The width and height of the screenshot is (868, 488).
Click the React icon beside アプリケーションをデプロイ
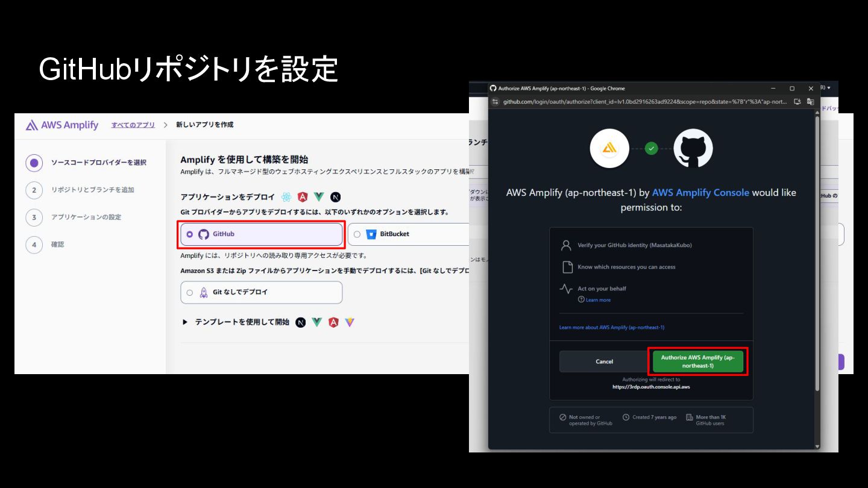[286, 197]
